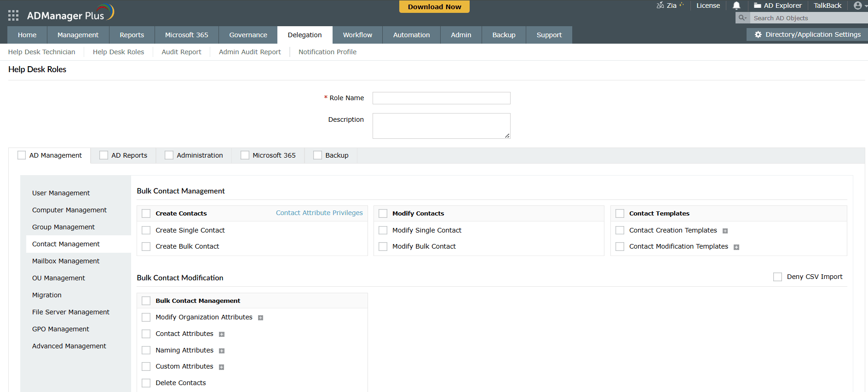Open the user account avatar menu
Screen dimensions: 868x392
tap(857, 6)
